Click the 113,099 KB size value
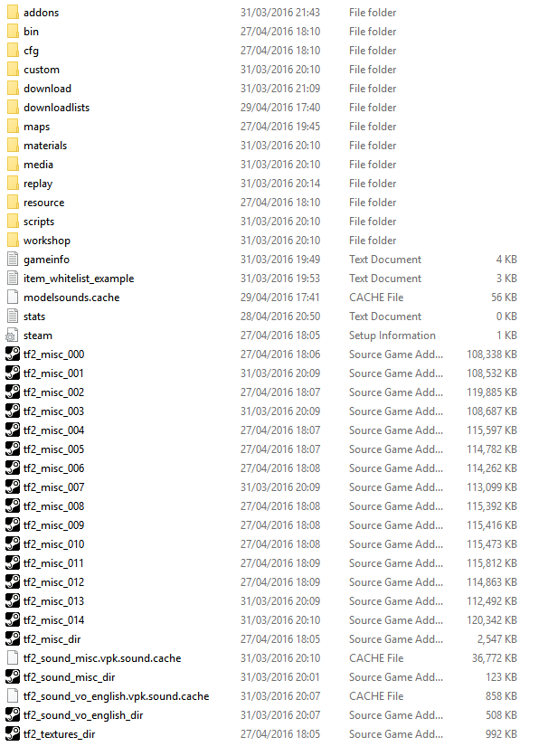 click(492, 487)
